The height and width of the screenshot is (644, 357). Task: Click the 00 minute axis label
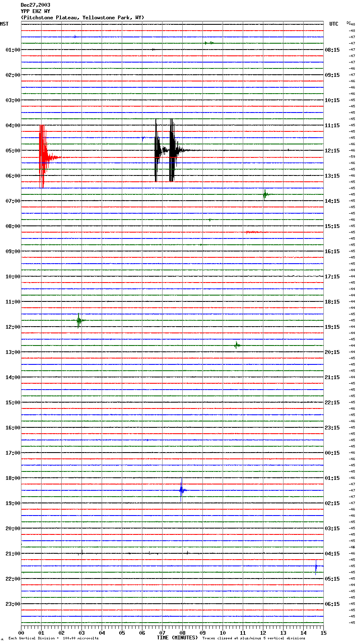pos(21,633)
